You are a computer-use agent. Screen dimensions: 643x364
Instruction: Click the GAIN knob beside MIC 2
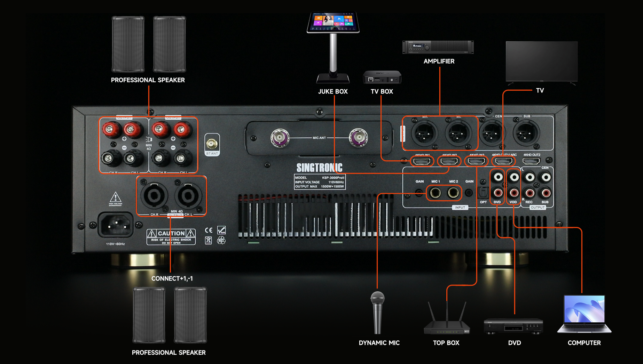pyautogui.click(x=469, y=193)
